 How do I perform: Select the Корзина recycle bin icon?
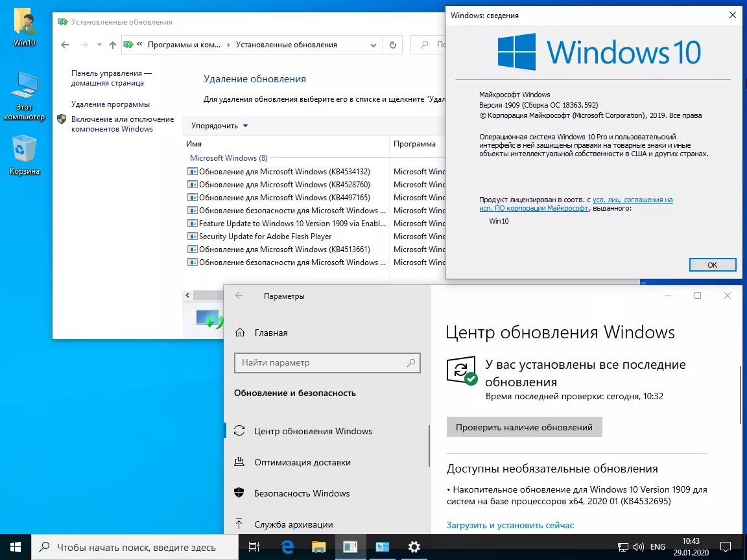[24, 156]
